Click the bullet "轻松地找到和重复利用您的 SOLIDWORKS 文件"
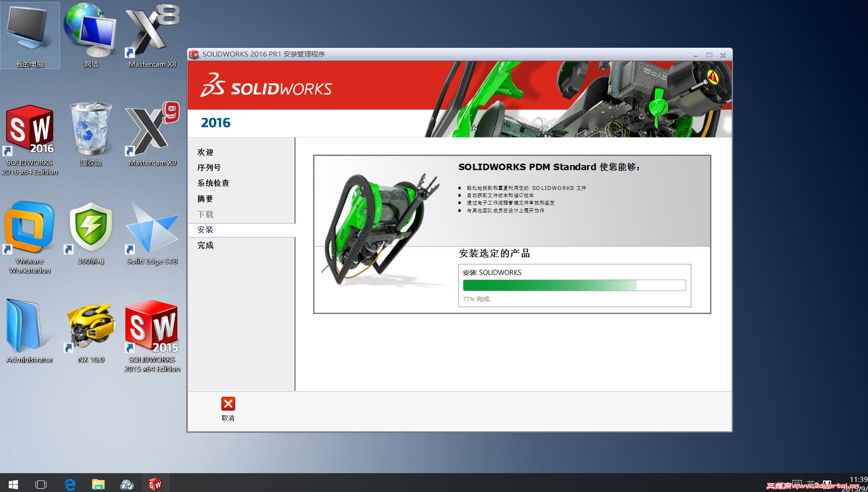868x492 pixels. coord(527,188)
